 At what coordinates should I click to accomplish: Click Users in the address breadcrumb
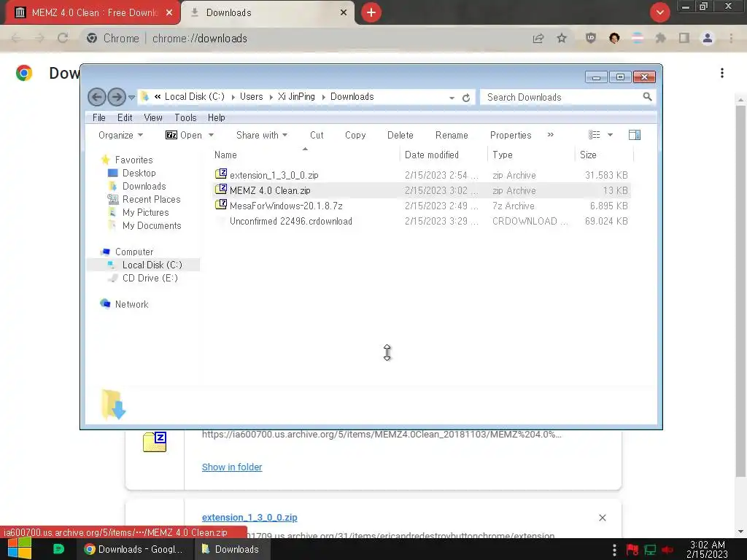[251, 97]
